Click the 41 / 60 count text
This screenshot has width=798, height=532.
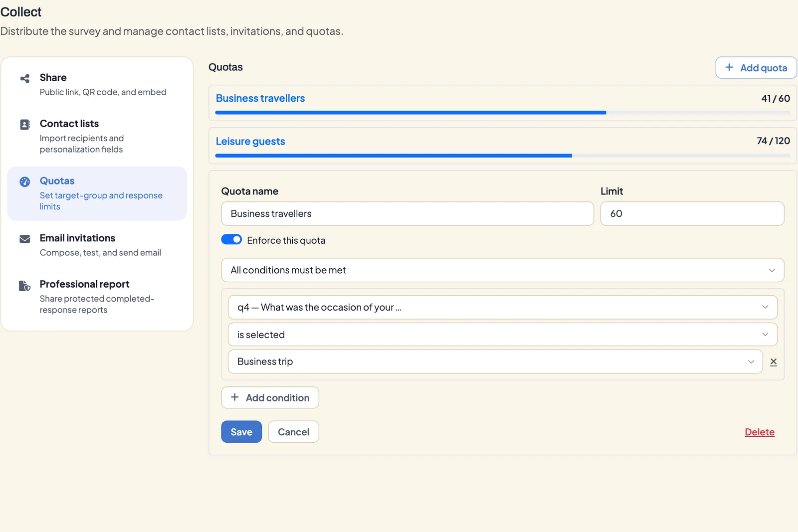[x=776, y=98]
